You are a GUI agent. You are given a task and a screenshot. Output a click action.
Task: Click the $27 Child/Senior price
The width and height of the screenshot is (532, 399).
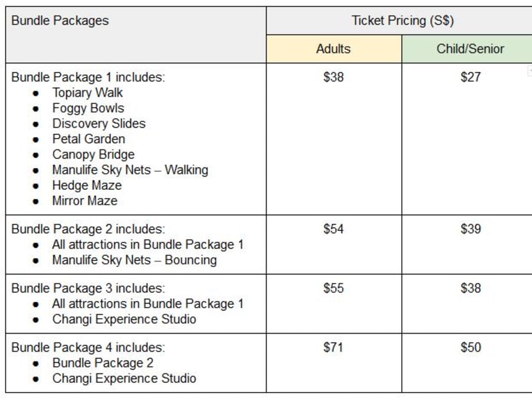[470, 77]
